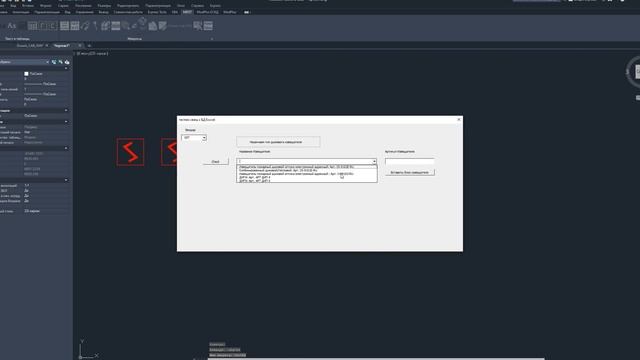Click the white color swatch in Properties
Screen dimensions: 640x360
[x=26, y=74]
